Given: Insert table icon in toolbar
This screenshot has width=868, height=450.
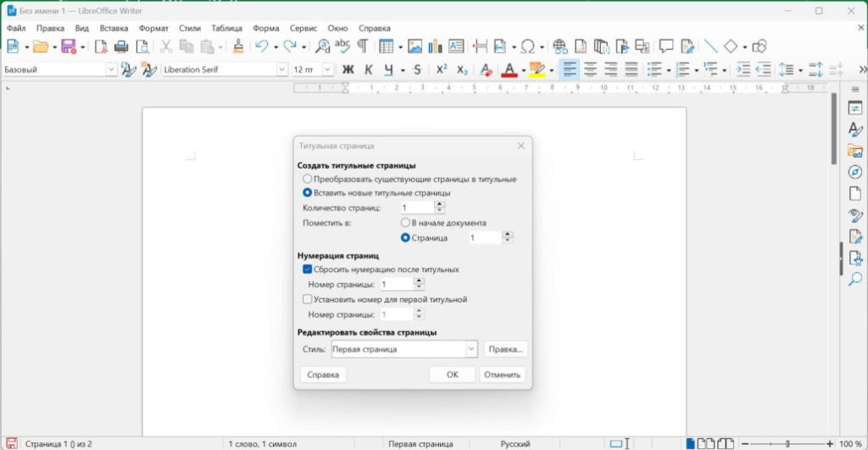Looking at the screenshot, I should [386, 47].
